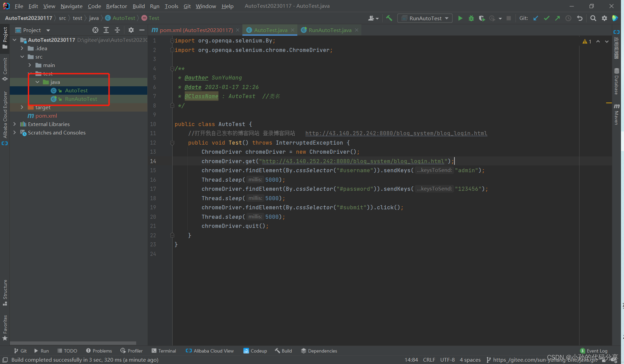Expand the target folder
The height and width of the screenshot is (364, 624).
pyautogui.click(x=22, y=107)
